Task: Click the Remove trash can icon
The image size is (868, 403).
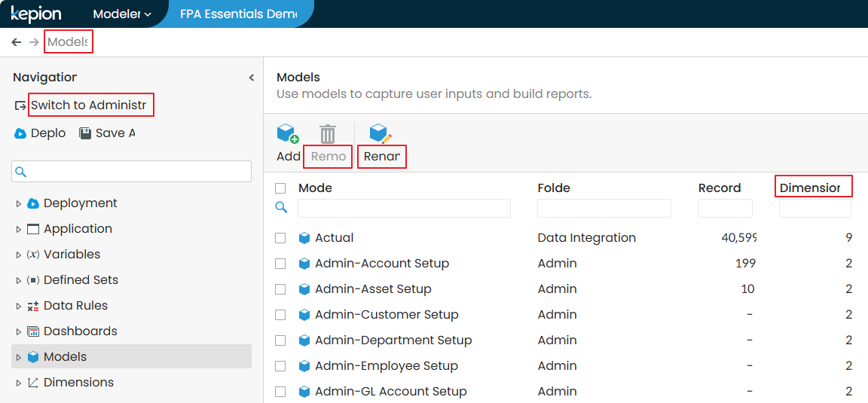Action: [328, 134]
